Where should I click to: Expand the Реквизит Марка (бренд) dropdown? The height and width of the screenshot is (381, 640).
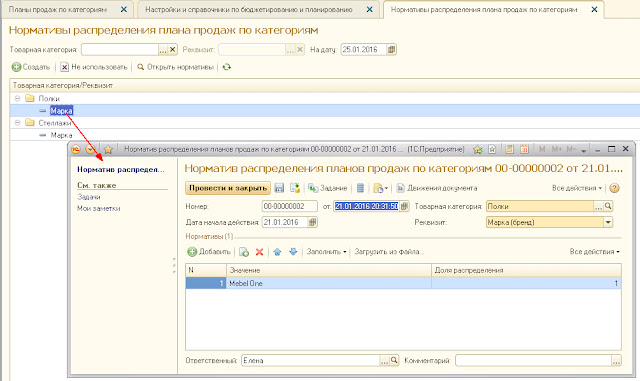point(608,222)
